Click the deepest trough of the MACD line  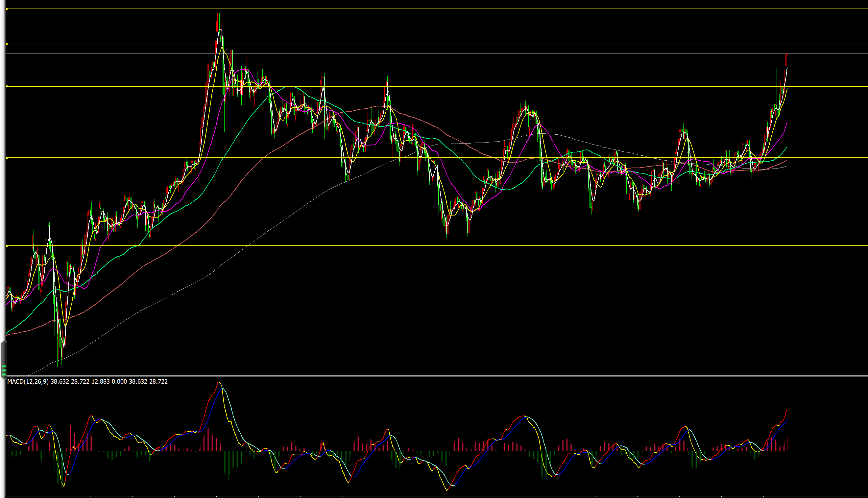tap(447, 490)
